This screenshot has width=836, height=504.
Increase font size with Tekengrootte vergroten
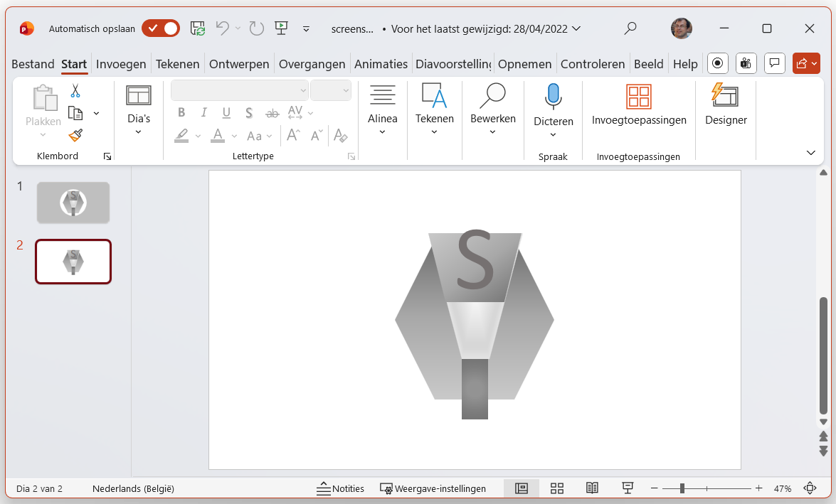point(292,135)
